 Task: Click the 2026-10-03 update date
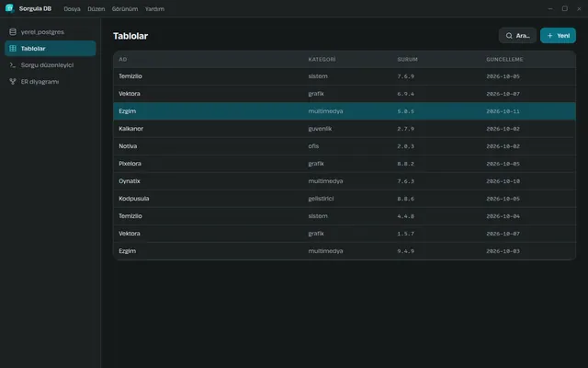pyautogui.click(x=503, y=251)
